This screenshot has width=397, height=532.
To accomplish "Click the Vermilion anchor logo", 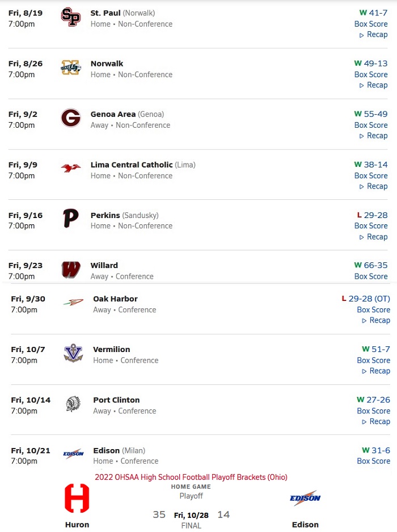I will click(x=73, y=353).
